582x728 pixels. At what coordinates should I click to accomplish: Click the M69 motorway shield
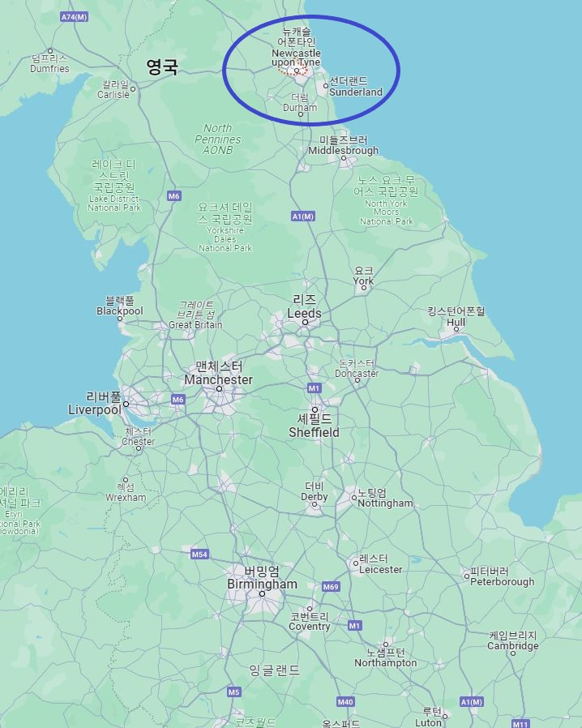[331, 587]
